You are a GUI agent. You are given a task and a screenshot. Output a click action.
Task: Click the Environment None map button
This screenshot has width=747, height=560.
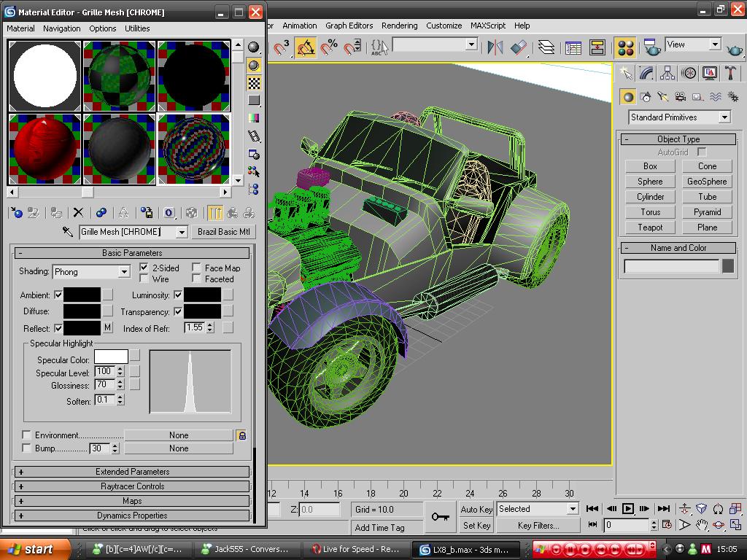click(179, 435)
